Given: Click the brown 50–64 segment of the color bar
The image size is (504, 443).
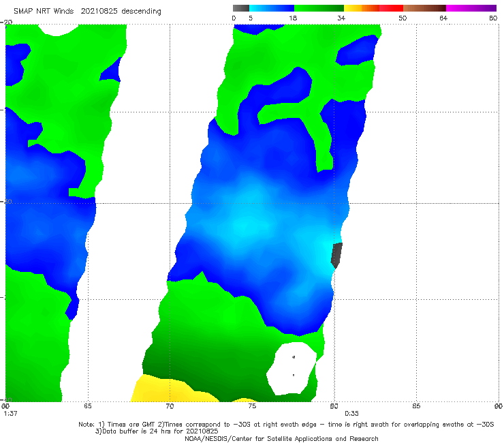Looking at the screenshot, I should point(424,8).
